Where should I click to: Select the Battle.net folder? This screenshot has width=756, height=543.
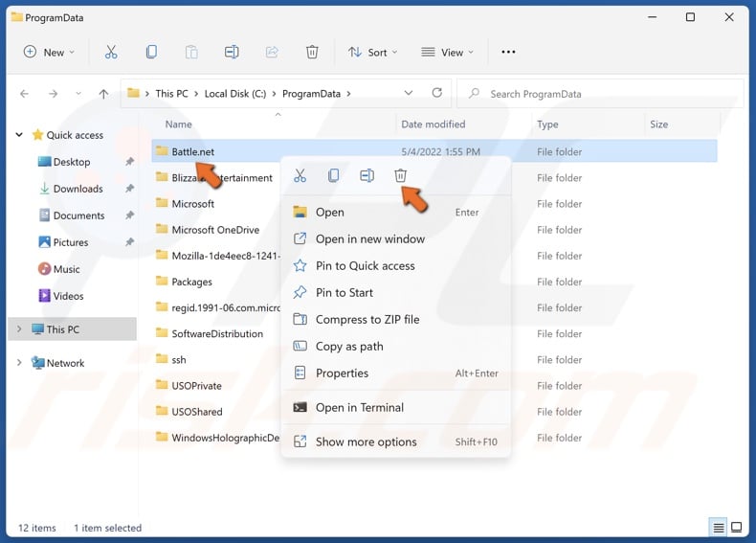pos(434,151)
